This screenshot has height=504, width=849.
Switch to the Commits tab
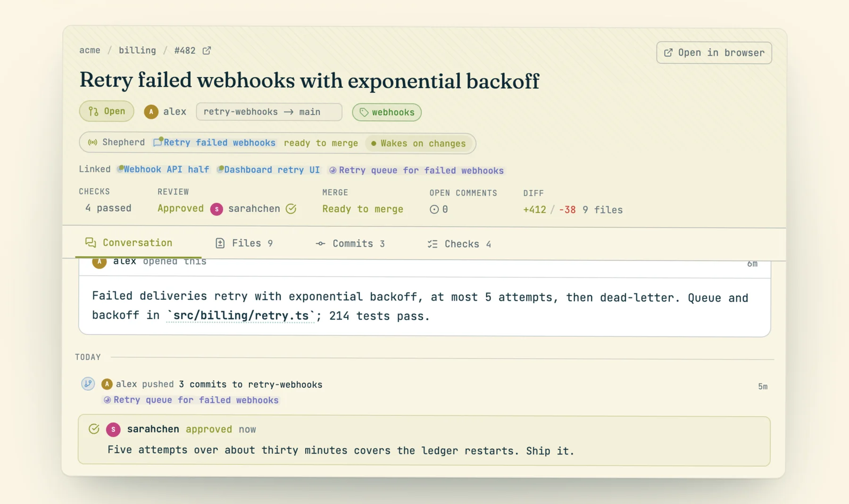tap(350, 244)
